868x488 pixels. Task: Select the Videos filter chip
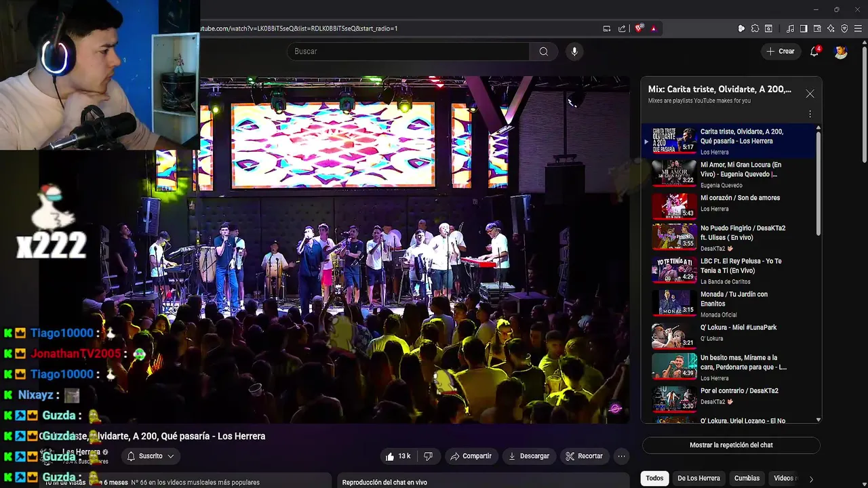click(784, 479)
